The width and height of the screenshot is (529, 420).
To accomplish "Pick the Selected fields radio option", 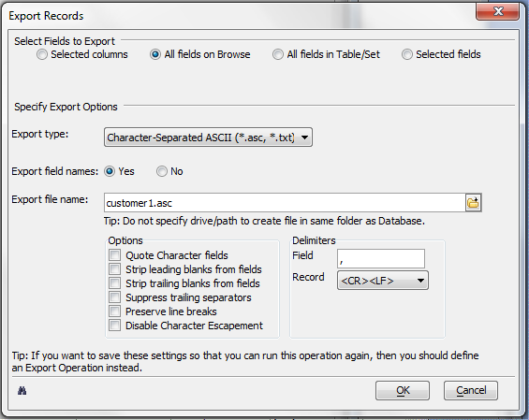I will [407, 54].
